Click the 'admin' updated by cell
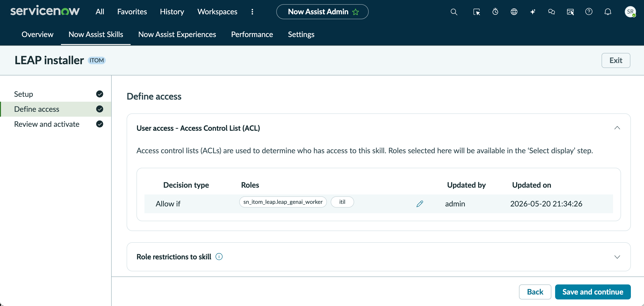This screenshot has width=644, height=306. [x=455, y=204]
